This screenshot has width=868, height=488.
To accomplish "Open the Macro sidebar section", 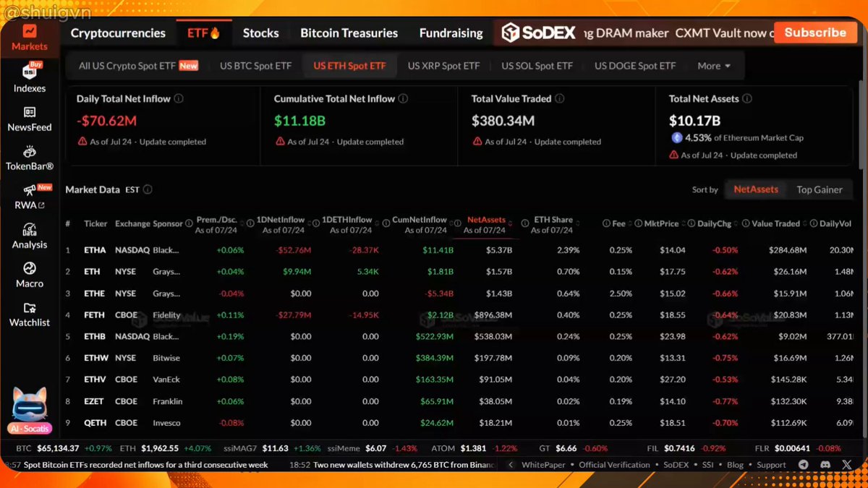I will click(30, 275).
